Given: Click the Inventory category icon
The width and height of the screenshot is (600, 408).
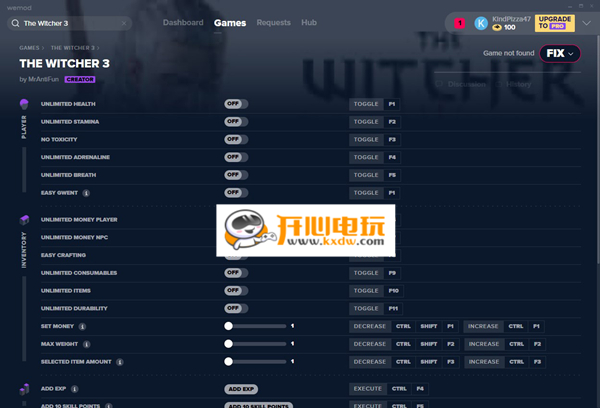Looking at the screenshot, I should pyautogui.click(x=24, y=220).
